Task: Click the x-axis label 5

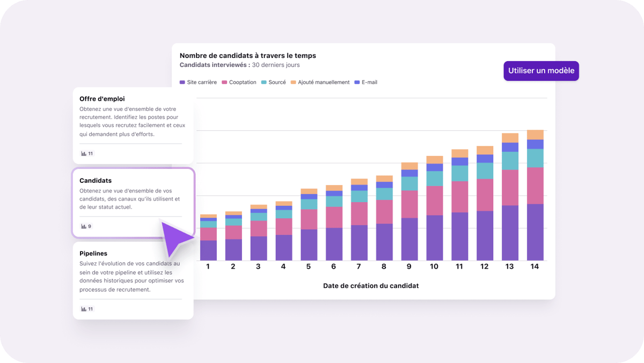Action: 309,266
